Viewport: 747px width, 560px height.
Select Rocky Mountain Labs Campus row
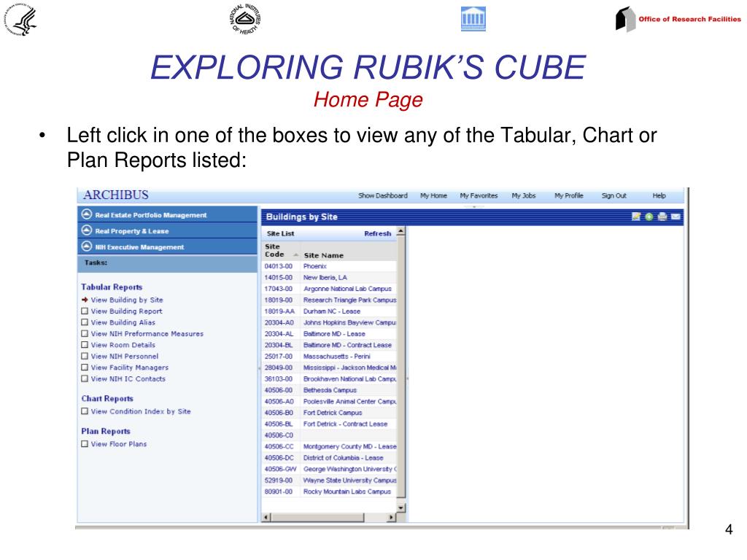[x=329, y=491]
